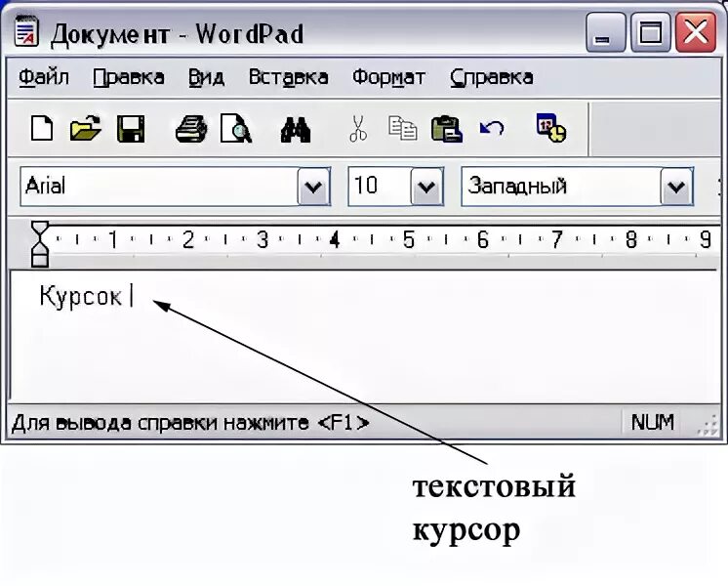Click the NUM indicator in status bar

[652, 423]
